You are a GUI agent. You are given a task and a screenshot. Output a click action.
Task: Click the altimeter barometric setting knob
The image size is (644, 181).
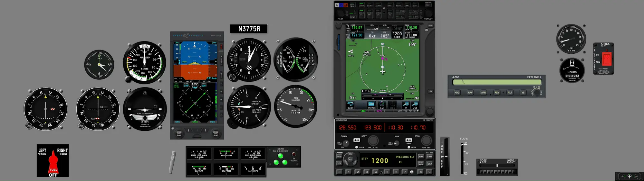(x=232, y=77)
